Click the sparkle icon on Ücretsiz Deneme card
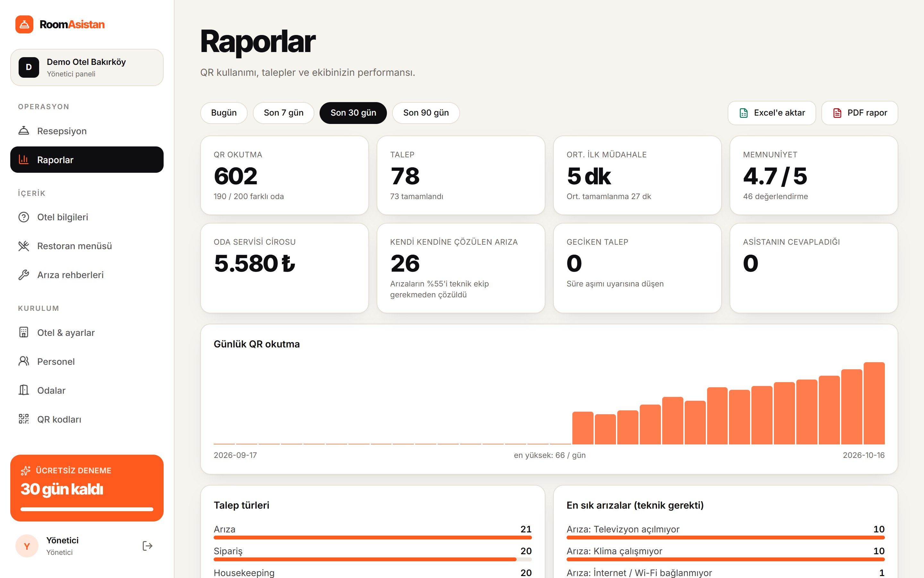 pos(26,470)
